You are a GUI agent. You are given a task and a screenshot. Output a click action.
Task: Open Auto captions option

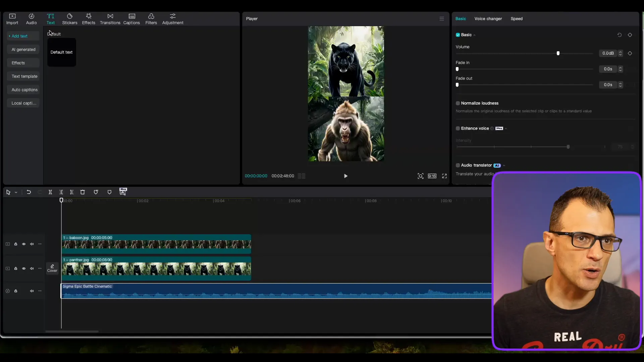(x=23, y=89)
